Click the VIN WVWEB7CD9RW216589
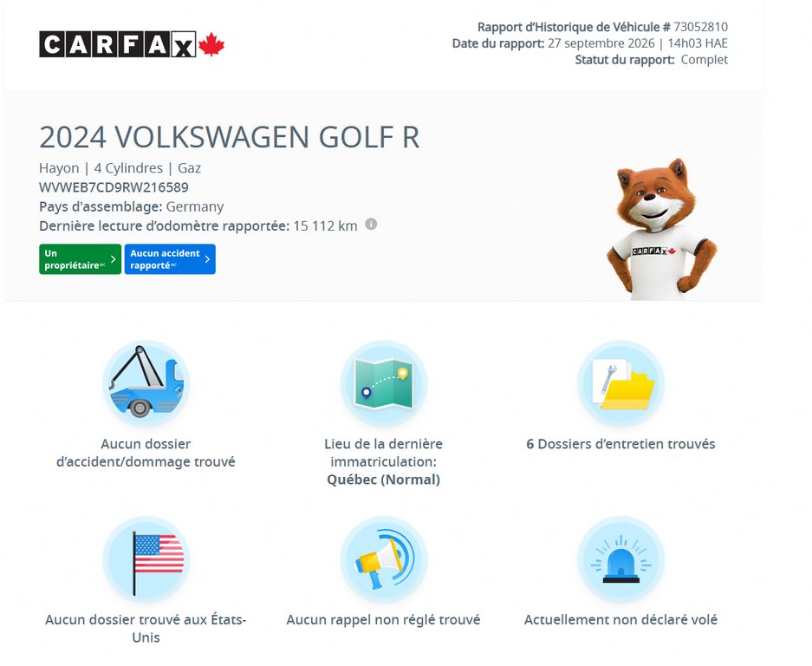 point(114,187)
